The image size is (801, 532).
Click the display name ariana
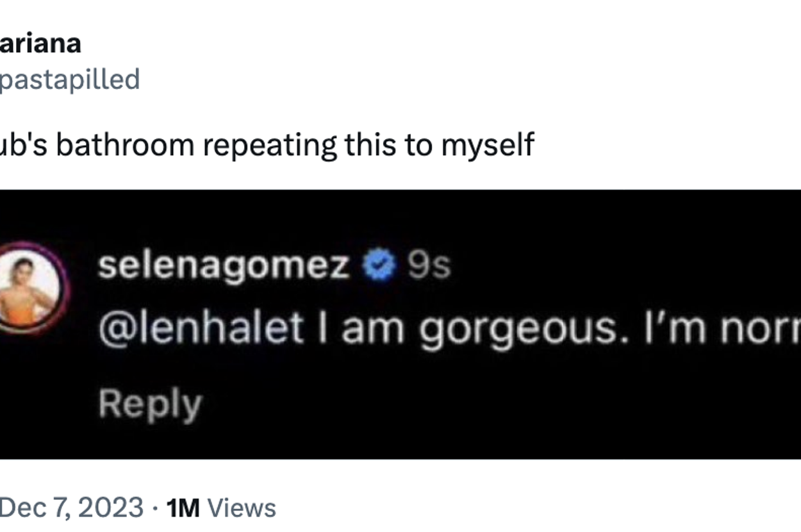40,44
